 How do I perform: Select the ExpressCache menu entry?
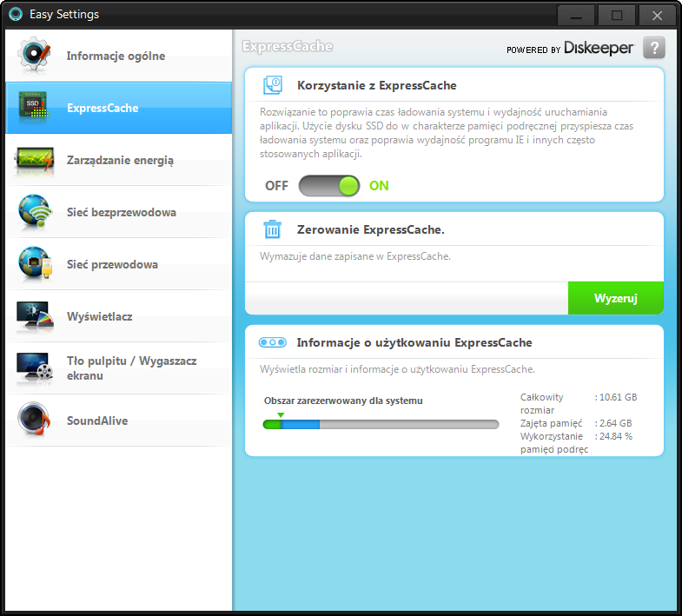119,108
